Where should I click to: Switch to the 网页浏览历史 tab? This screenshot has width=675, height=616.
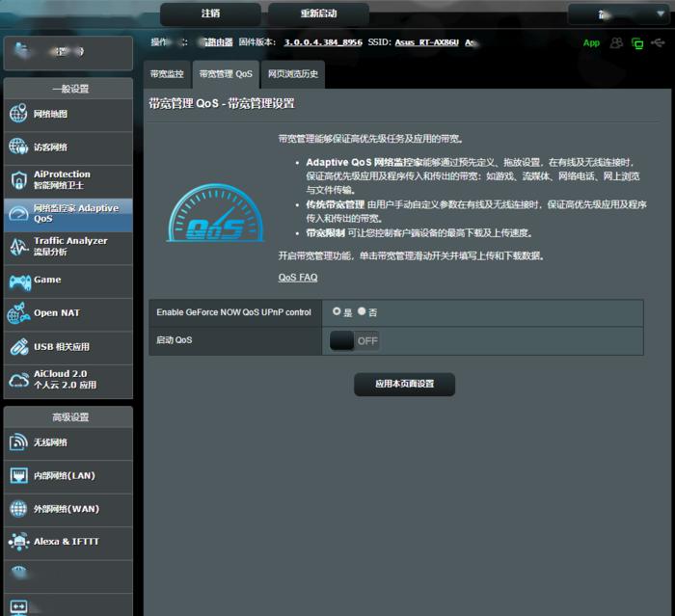[x=293, y=74]
